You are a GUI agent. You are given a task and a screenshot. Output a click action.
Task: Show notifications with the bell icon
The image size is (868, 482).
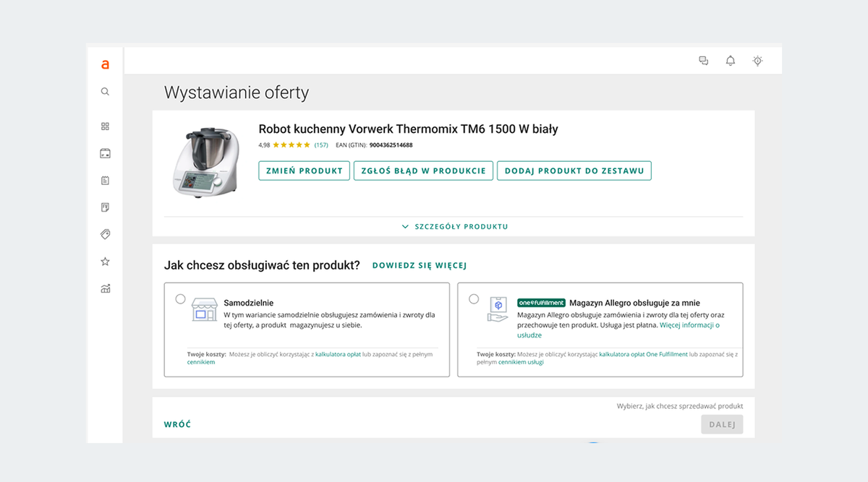pos(731,61)
